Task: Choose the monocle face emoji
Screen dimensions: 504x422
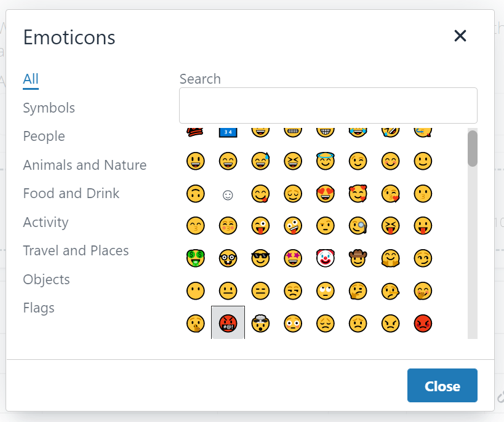Action: point(357,226)
